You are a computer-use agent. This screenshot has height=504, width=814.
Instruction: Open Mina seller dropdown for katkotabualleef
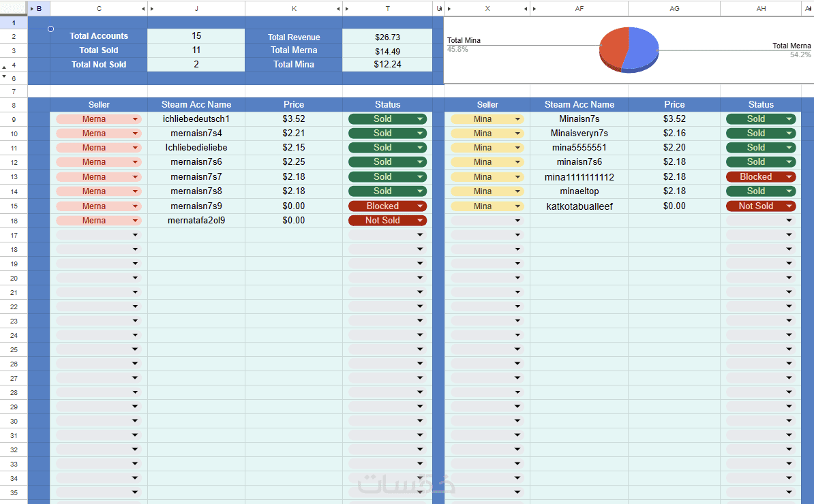pos(517,206)
